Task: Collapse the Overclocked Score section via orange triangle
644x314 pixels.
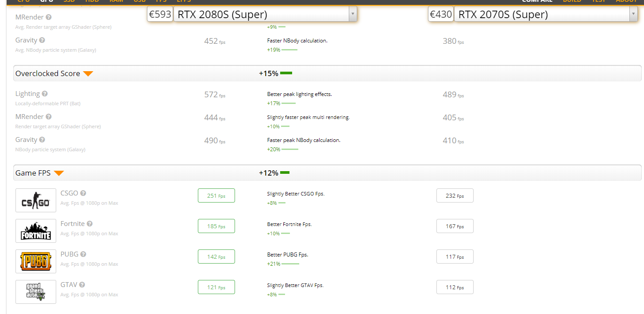Action: tap(88, 74)
